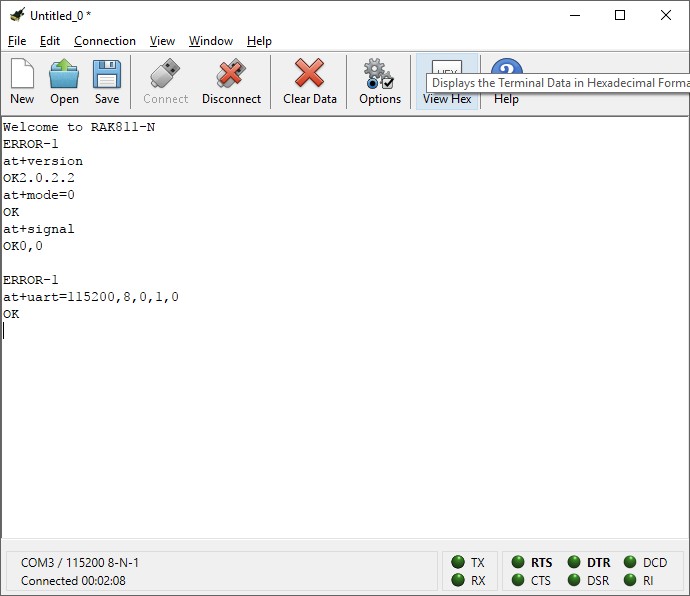Click the COM3 / 115200 8-N-1 status text
The height and width of the screenshot is (596, 690).
(x=80, y=563)
